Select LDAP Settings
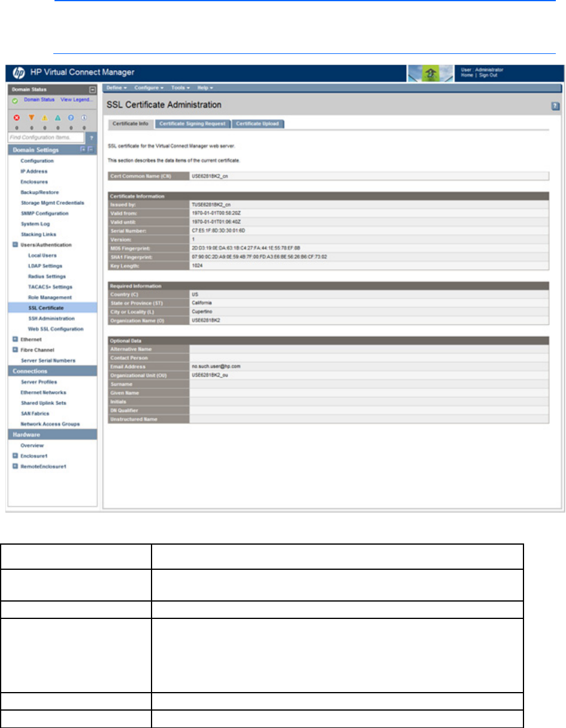The width and height of the screenshot is (566, 728). [45, 266]
